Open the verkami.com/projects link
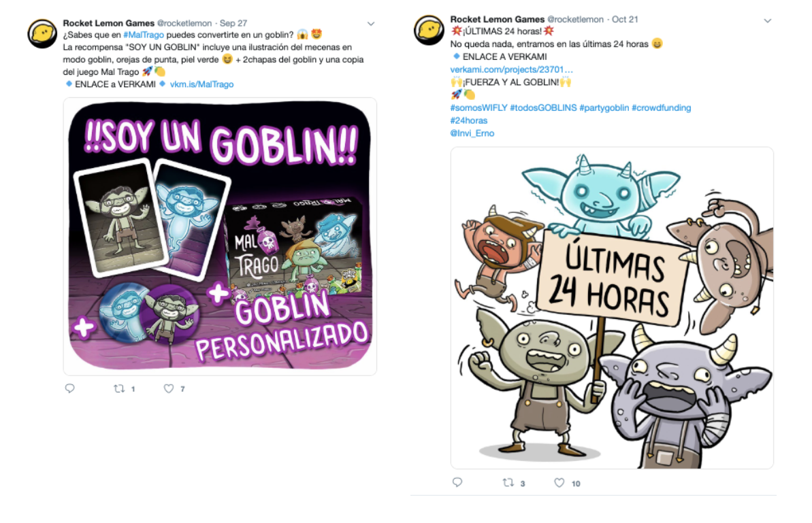Screen dimensions: 812x523 click(x=512, y=69)
